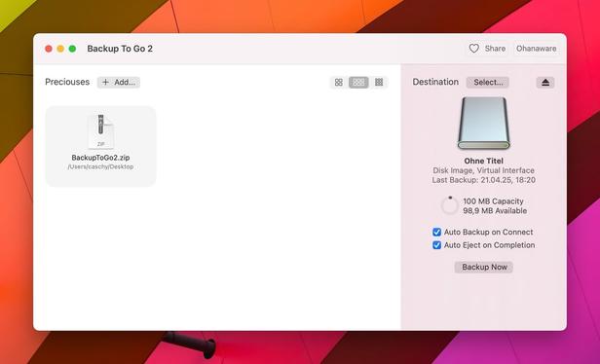Click Select... destination button
The image size is (600, 364).
pos(487,82)
